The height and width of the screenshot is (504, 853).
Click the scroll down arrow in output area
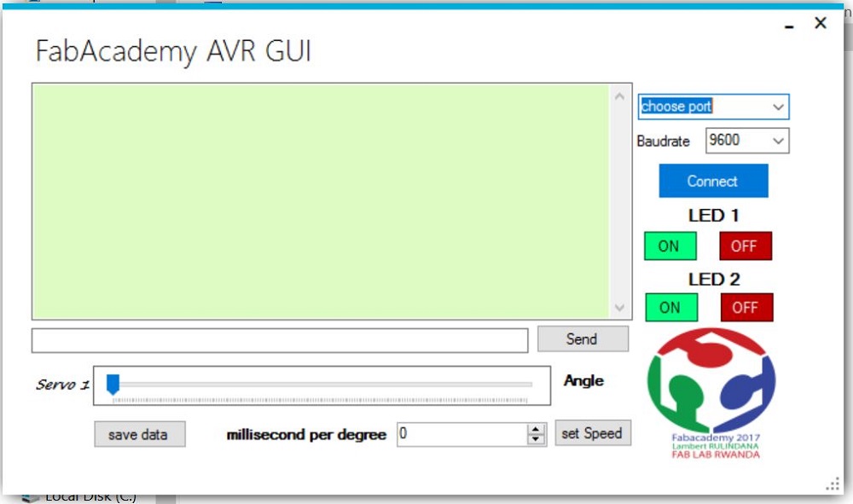(619, 308)
